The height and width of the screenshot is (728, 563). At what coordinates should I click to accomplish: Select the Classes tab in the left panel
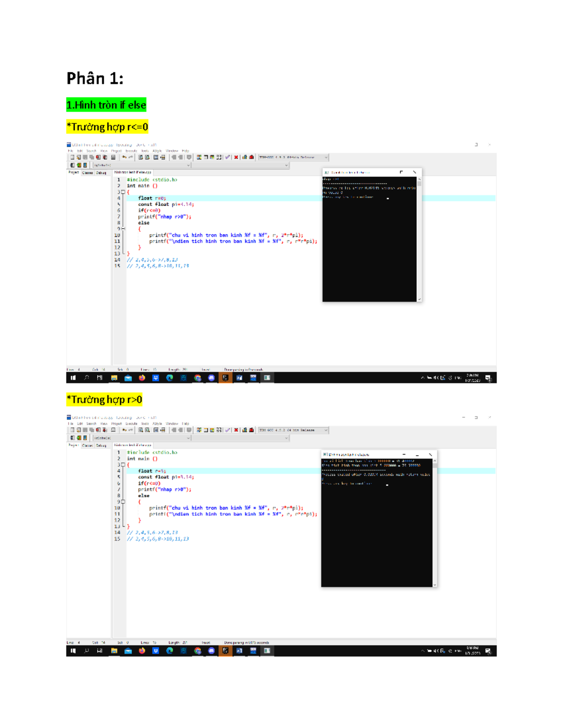87,172
